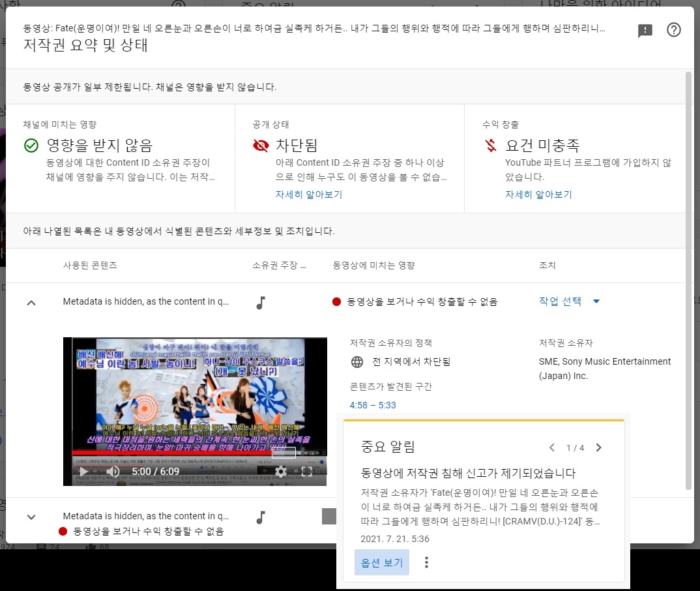The image size is (700, 591).
Task: Open the help question mark icon
Action: click(674, 30)
